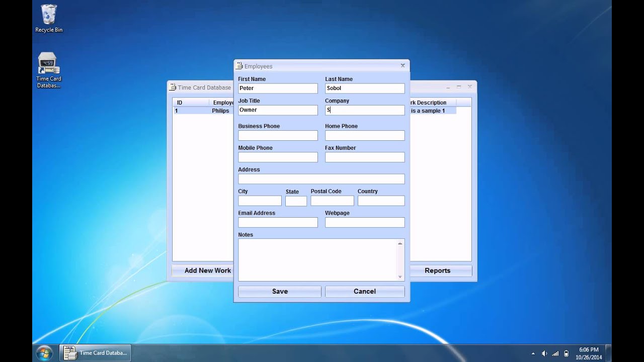644x362 pixels.
Task: Focus the Last Name field containing Sobol
Action: 365,88
